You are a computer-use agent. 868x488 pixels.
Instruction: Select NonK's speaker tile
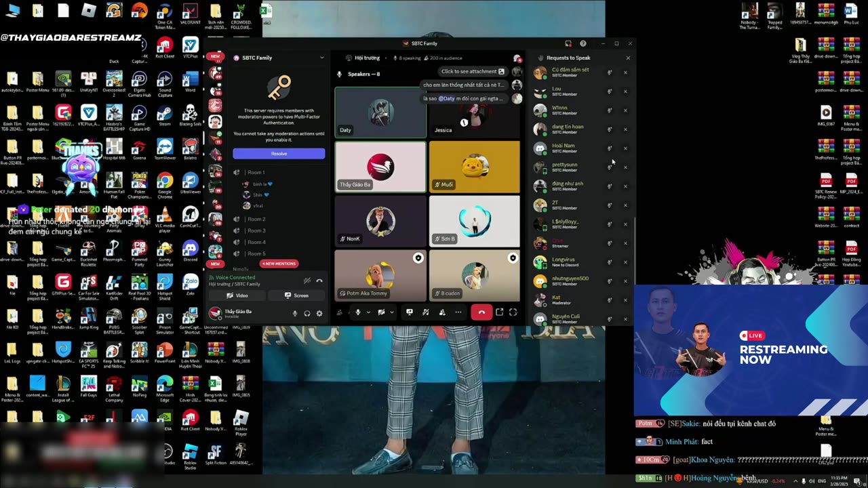pos(380,221)
